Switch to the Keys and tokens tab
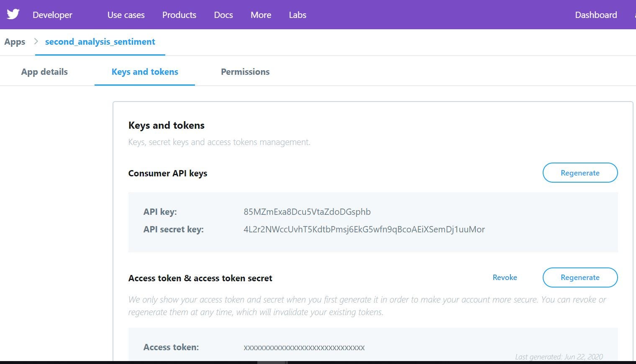This screenshot has height=364, width=636. click(144, 71)
